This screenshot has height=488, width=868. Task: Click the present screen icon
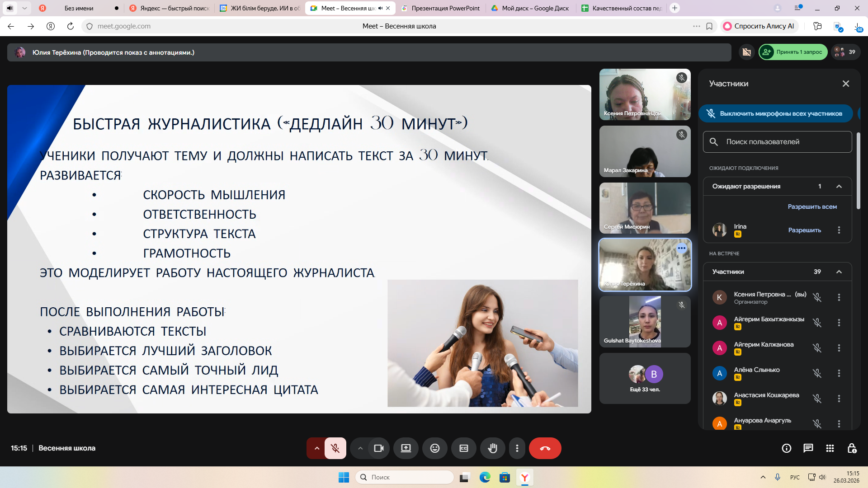(x=406, y=448)
